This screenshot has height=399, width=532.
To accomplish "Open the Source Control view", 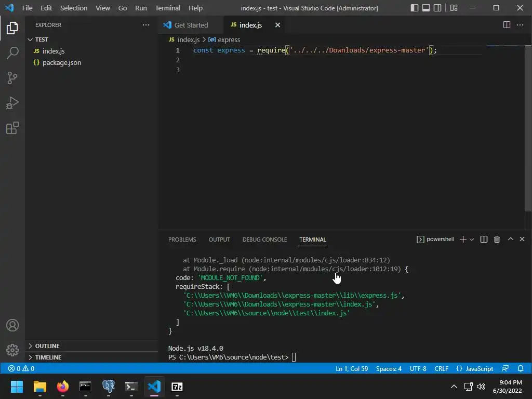I will (x=12, y=78).
